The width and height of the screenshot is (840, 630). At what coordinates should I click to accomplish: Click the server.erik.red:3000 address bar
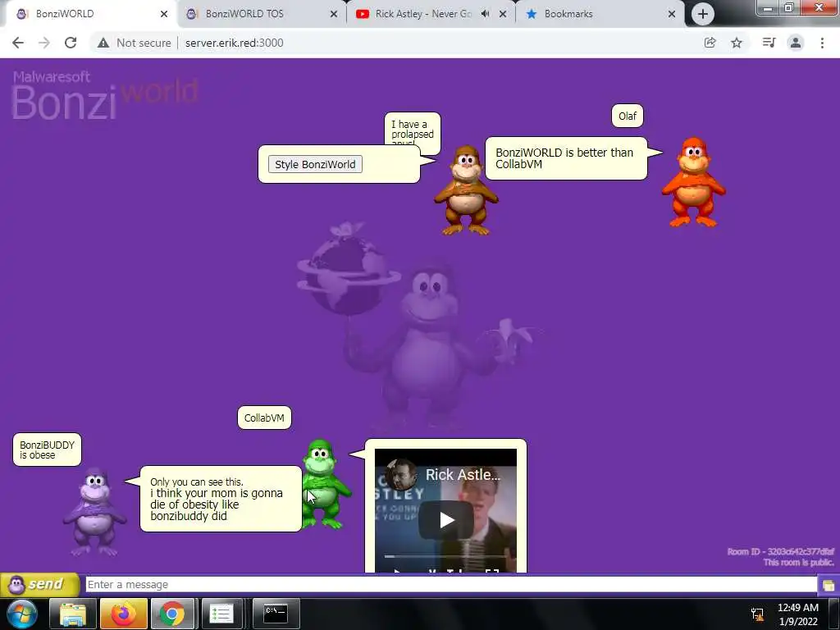[234, 43]
